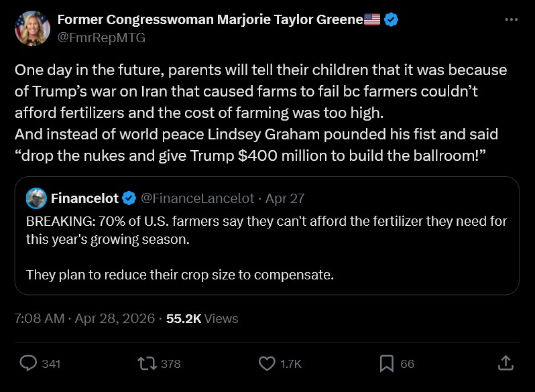Click the Apr 27 quoted post date
The height and width of the screenshot is (392, 535).
tap(285, 198)
